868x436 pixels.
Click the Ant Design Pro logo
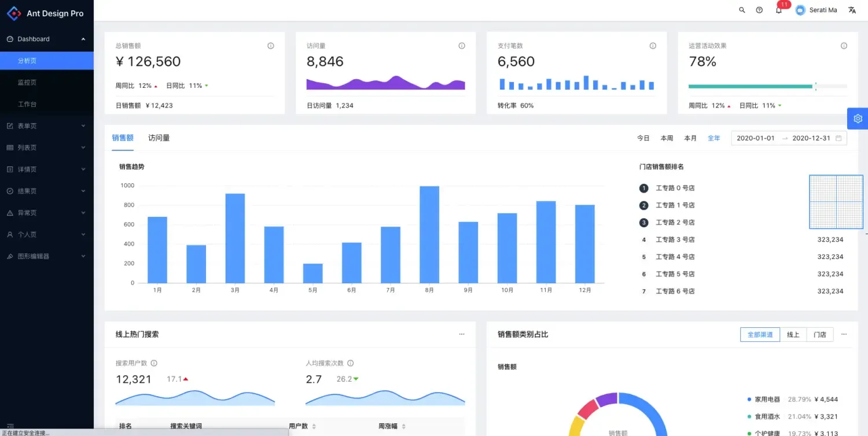click(x=46, y=13)
